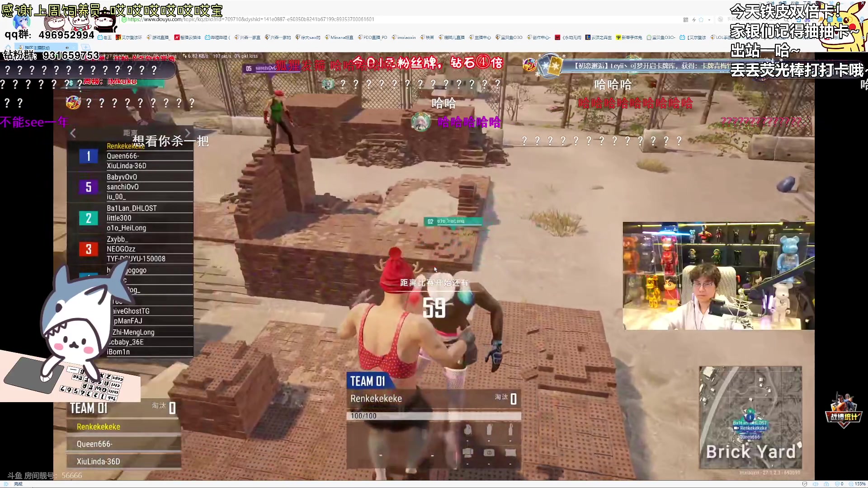Viewport: 868px width, 488px height.
Task: Open the 主播中心 bookmark link
Action: 480,38
